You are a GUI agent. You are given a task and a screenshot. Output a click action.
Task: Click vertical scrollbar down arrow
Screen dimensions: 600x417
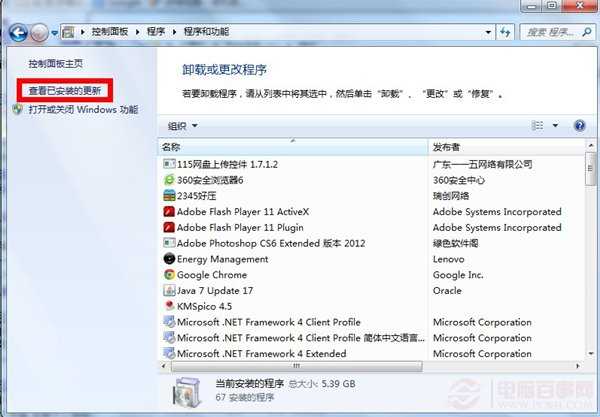point(591,354)
